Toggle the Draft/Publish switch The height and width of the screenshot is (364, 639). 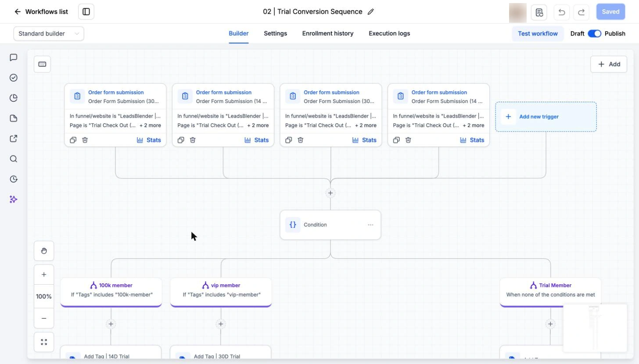click(x=595, y=34)
